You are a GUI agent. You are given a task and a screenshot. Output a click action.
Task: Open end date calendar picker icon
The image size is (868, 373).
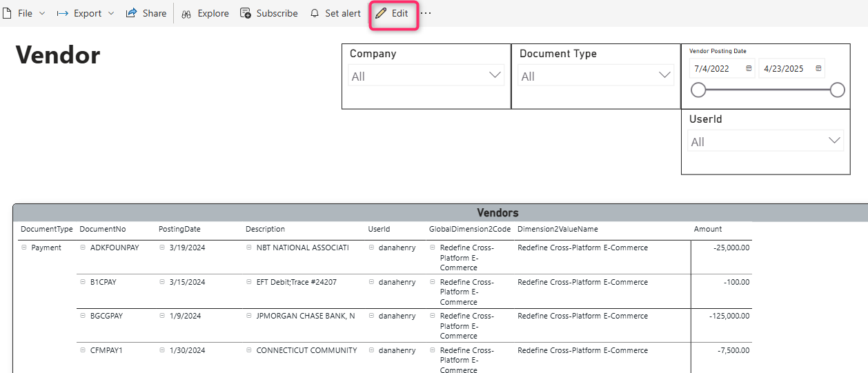(x=818, y=69)
